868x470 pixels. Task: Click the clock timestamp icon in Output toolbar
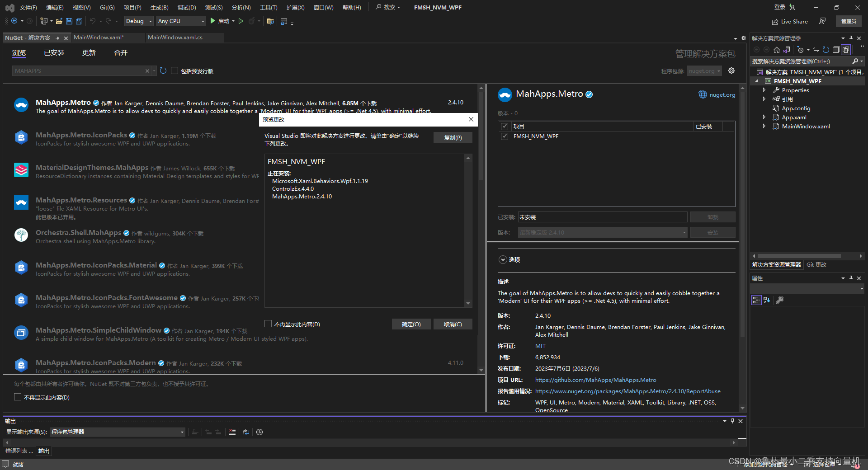tap(259, 432)
